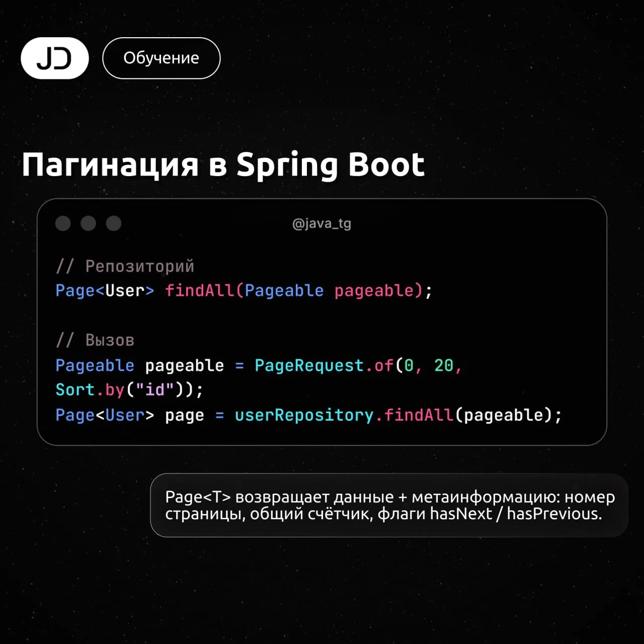Click the third gray window dot
Screen dimensions: 644x644
pos(114,223)
